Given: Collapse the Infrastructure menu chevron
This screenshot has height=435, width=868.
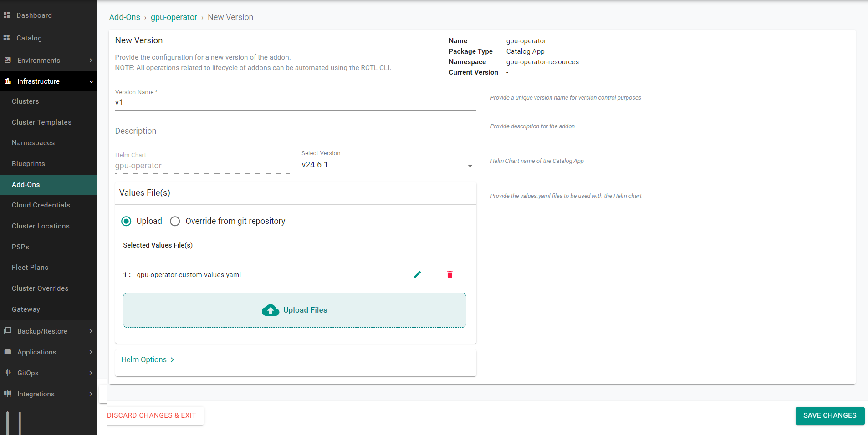Looking at the screenshot, I should click(91, 81).
